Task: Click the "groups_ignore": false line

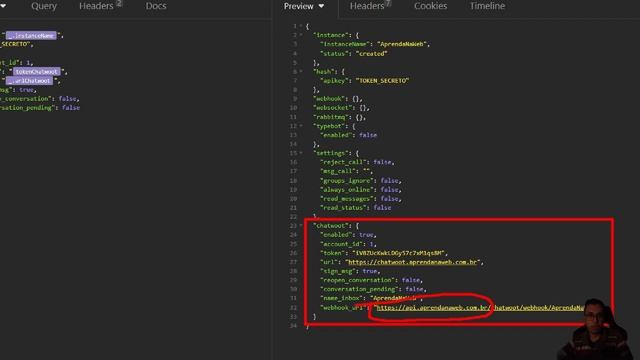Action: coord(361,180)
